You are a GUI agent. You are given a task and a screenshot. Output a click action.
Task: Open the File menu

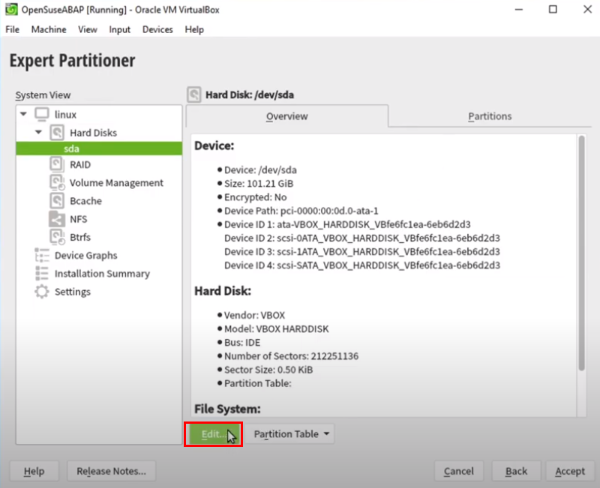[12, 29]
